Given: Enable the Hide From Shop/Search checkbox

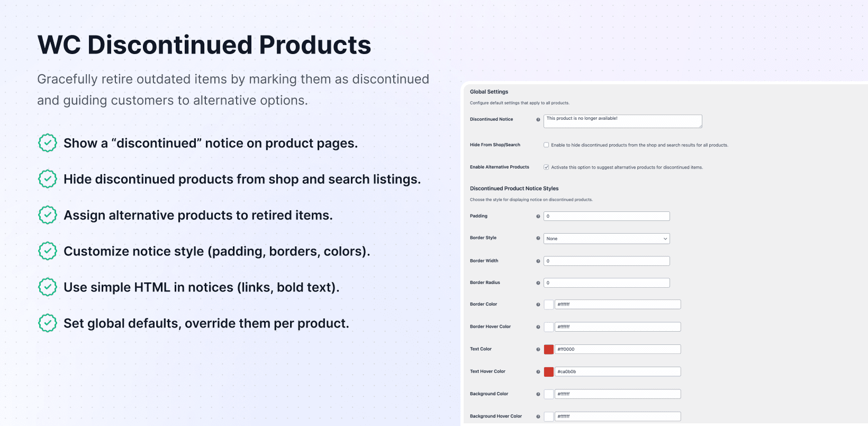Looking at the screenshot, I should coord(546,145).
